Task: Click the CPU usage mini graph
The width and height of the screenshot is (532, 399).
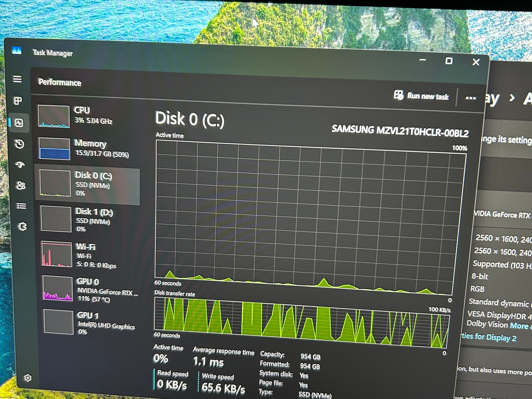Action: point(54,116)
